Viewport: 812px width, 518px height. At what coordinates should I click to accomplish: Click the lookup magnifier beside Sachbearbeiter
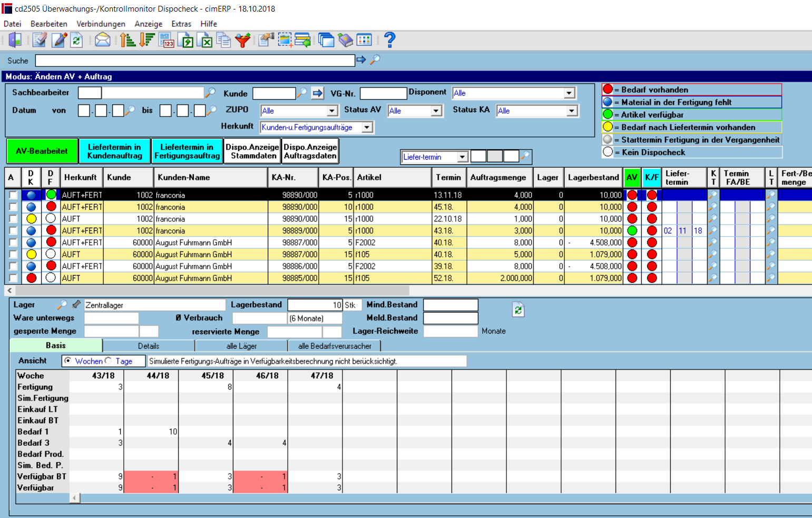[210, 93]
